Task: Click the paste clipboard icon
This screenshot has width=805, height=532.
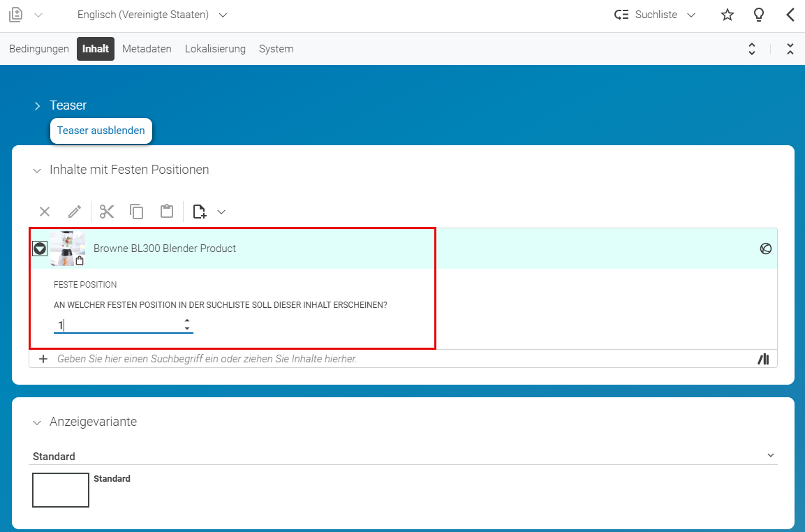Action: (167, 212)
